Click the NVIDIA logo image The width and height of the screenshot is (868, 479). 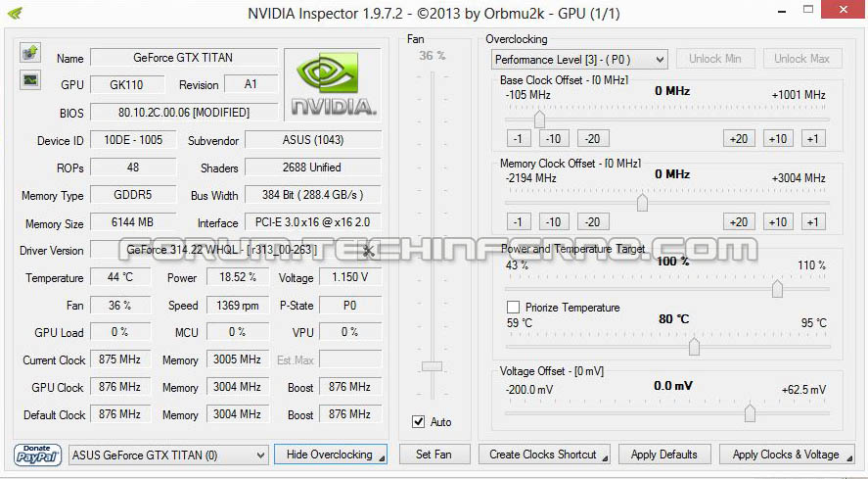[x=333, y=83]
